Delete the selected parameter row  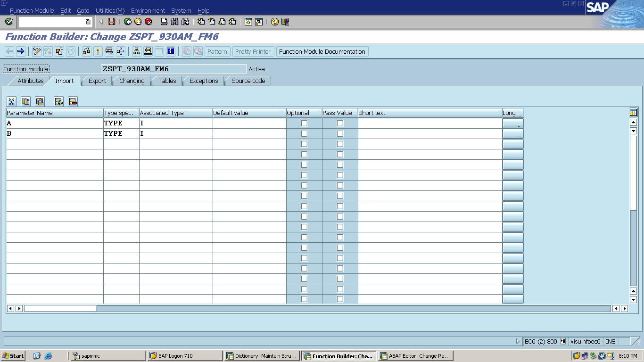(73, 101)
